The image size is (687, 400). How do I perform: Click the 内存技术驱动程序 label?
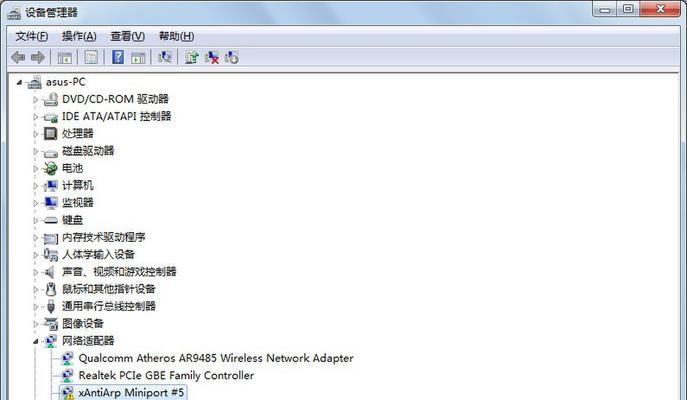[x=103, y=237]
